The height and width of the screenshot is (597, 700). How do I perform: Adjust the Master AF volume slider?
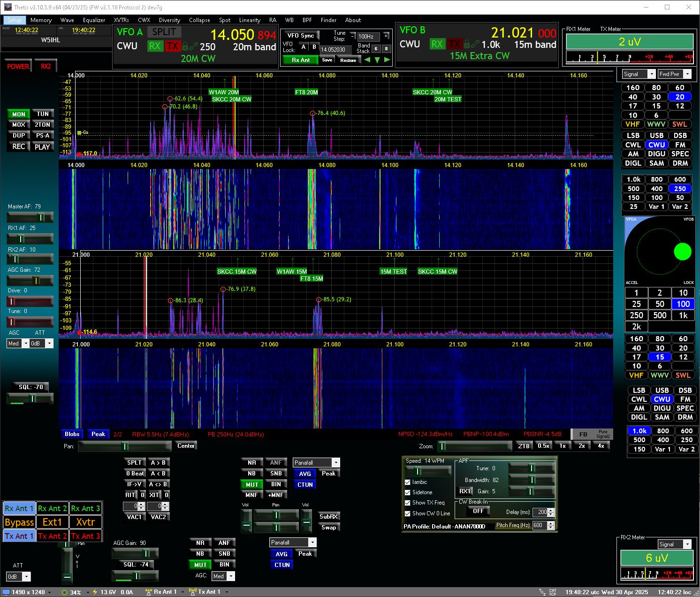(30, 217)
